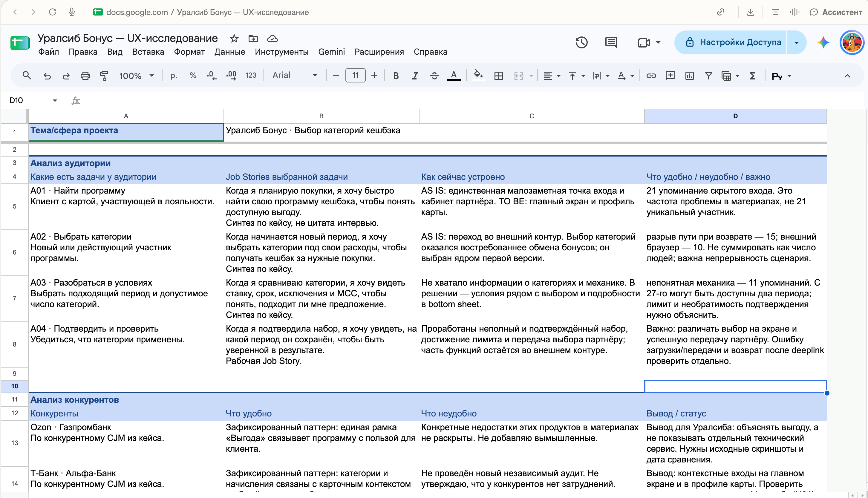Screen dimensions: 868x498
Task: Print the spreadsheet
Action: click(x=85, y=76)
